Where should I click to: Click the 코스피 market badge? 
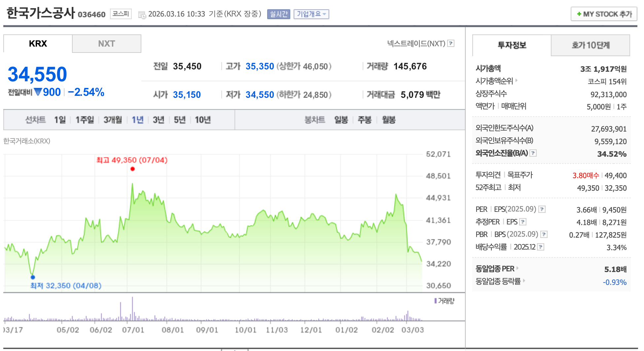[x=121, y=14]
